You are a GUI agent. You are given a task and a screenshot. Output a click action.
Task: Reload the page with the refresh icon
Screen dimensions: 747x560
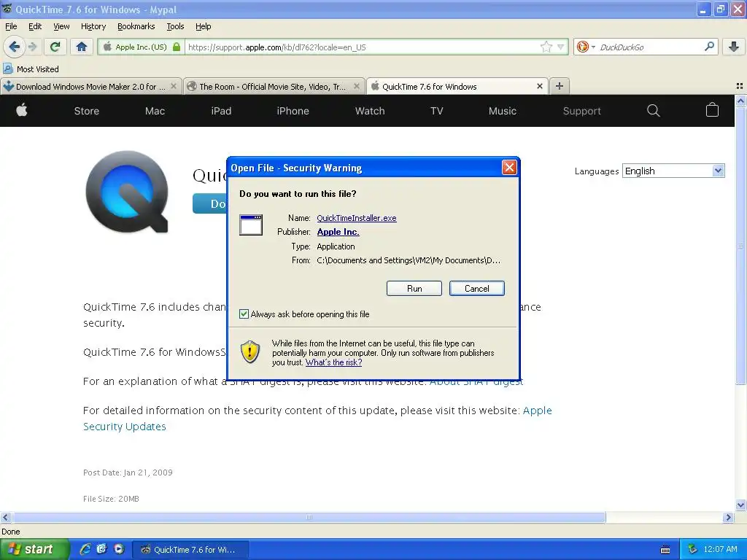coord(55,47)
